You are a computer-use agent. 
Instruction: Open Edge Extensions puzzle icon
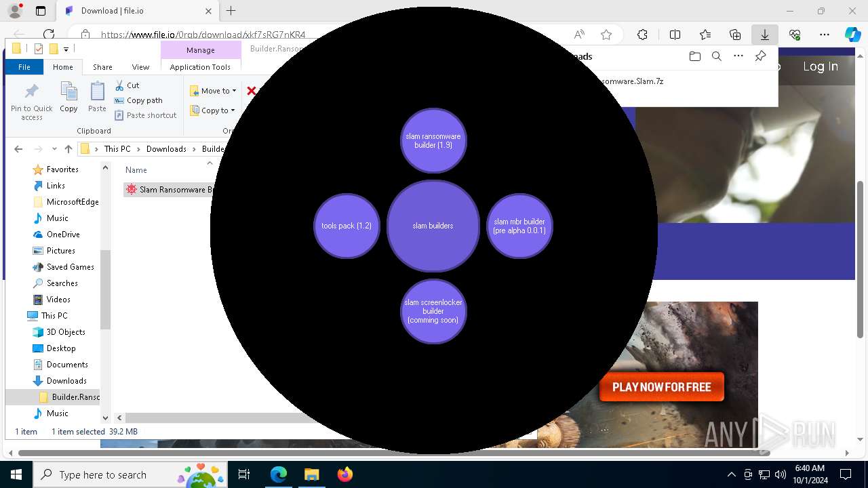click(x=642, y=35)
